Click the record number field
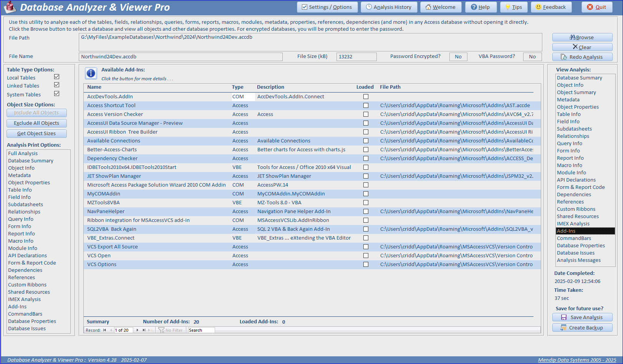This screenshot has height=364, width=623. (123, 330)
